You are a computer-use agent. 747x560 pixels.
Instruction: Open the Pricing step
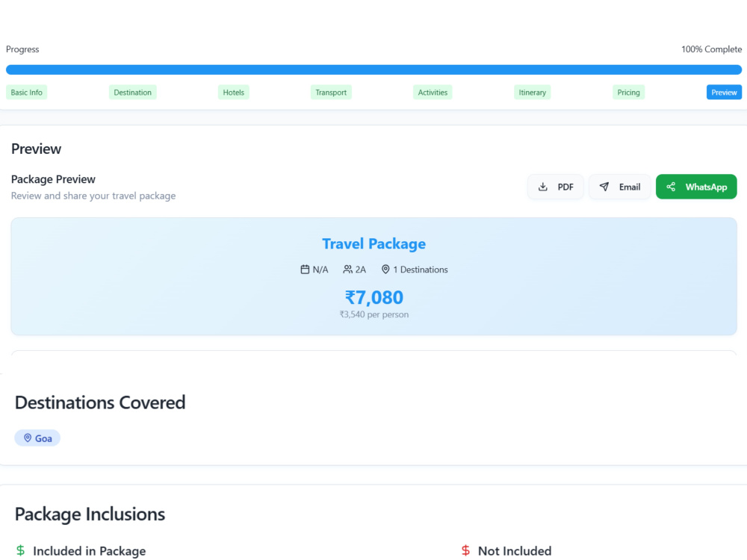628,93
